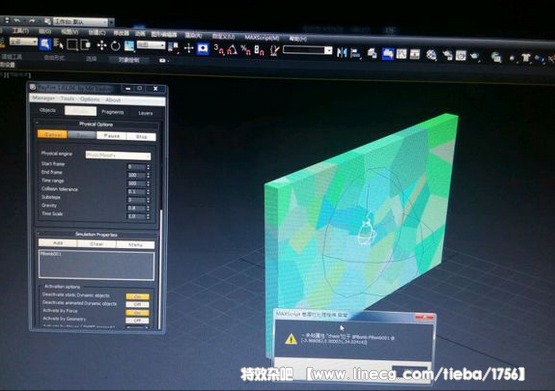
Task: Open the Rendered Frame Window icon
Action: pos(460,56)
